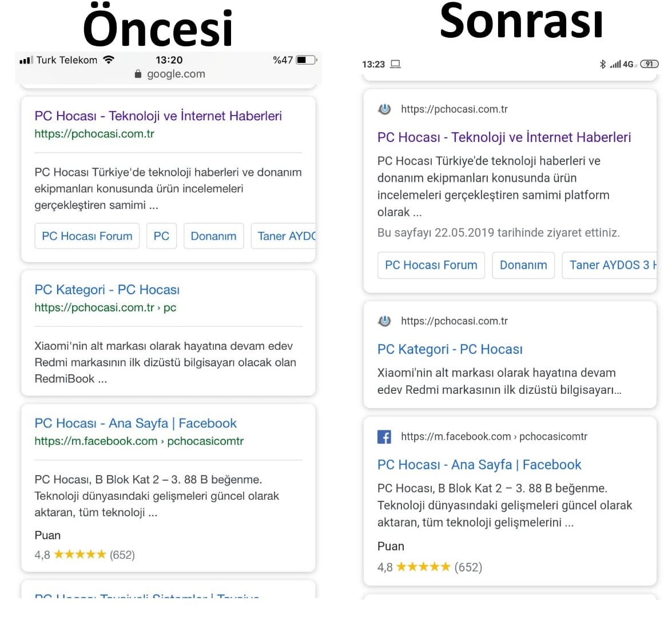672x617 pixels.
Task: Open left green URL https://pchocasi.com.tr › pc
Action: click(105, 307)
